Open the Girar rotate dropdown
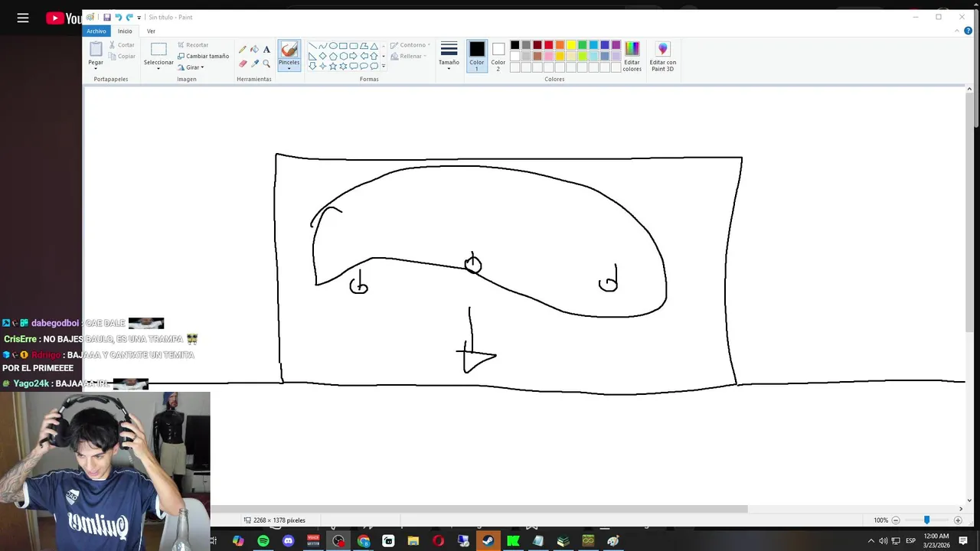Image resolution: width=980 pixels, height=551 pixels. 191,67
